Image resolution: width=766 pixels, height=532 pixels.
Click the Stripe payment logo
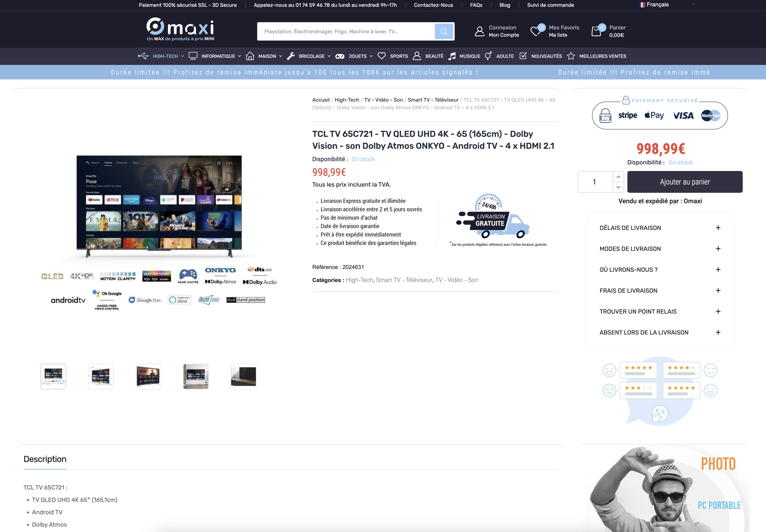(628, 115)
